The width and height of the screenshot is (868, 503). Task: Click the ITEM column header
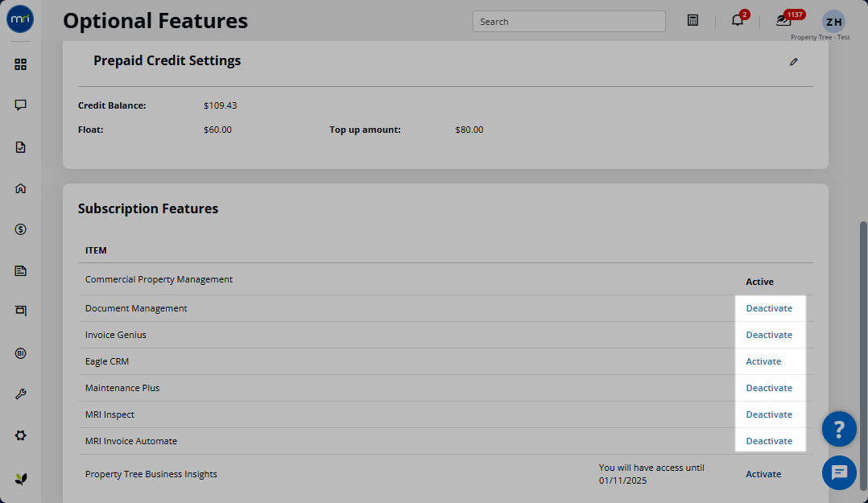(96, 250)
